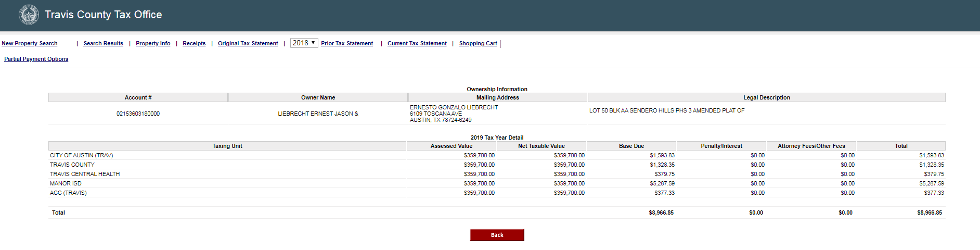Click the Penalty/Interest column header
This screenshot has height=250, width=980.
[x=721, y=146]
